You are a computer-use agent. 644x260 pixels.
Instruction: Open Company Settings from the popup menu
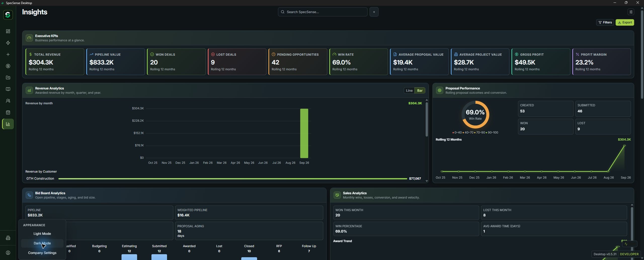(x=42, y=253)
